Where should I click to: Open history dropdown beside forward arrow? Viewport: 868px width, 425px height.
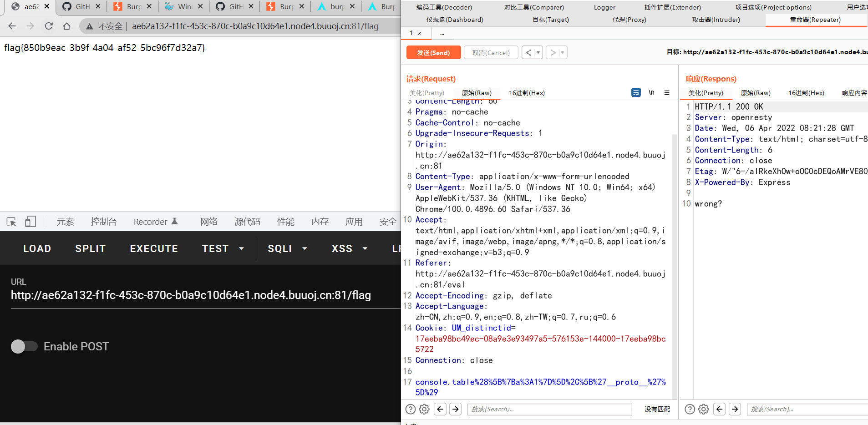(x=563, y=52)
